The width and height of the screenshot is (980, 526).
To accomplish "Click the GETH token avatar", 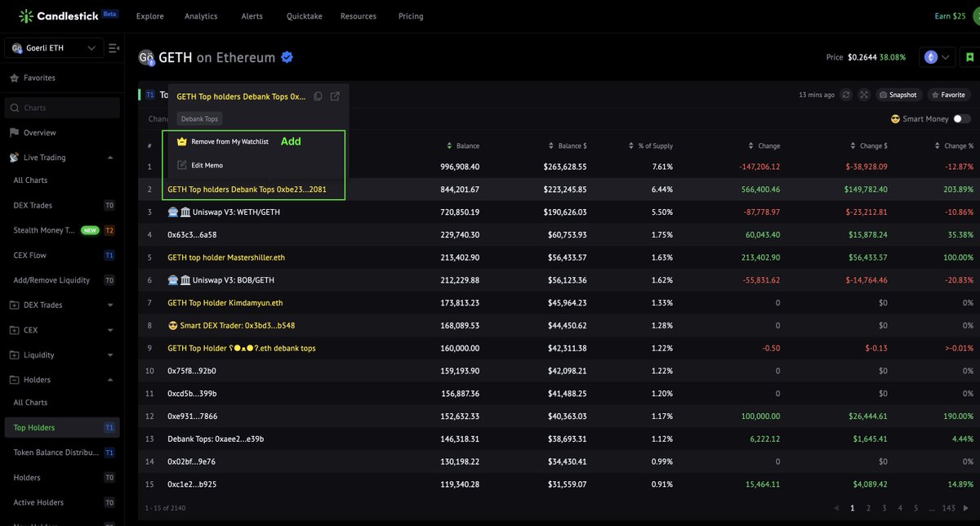I will pos(146,57).
